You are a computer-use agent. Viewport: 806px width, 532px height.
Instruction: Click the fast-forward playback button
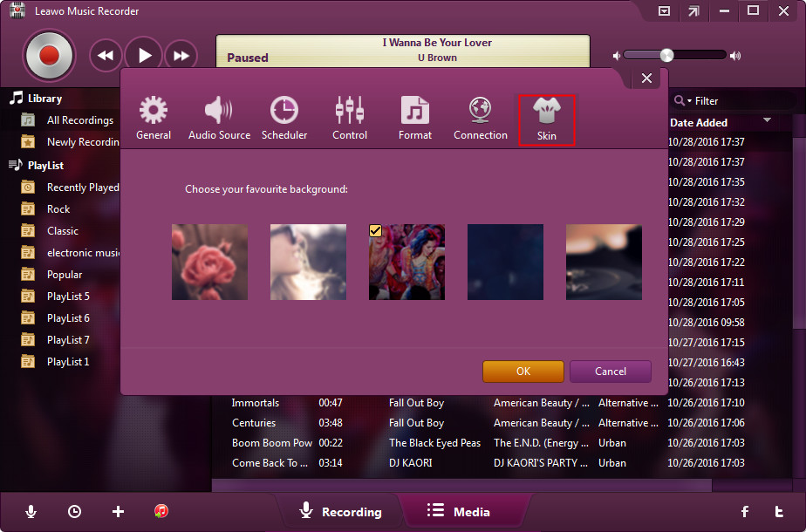pyautogui.click(x=181, y=56)
